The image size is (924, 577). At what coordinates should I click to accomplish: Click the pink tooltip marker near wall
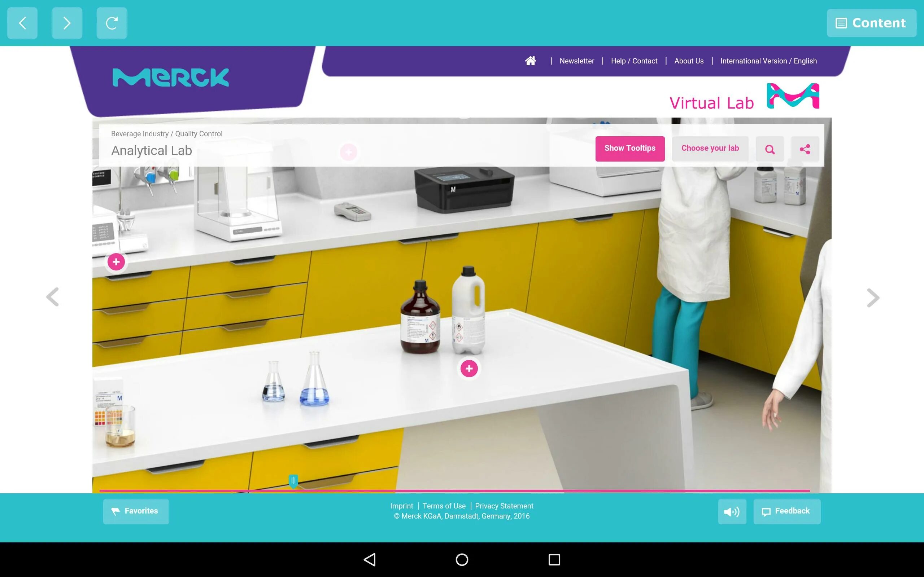point(349,151)
